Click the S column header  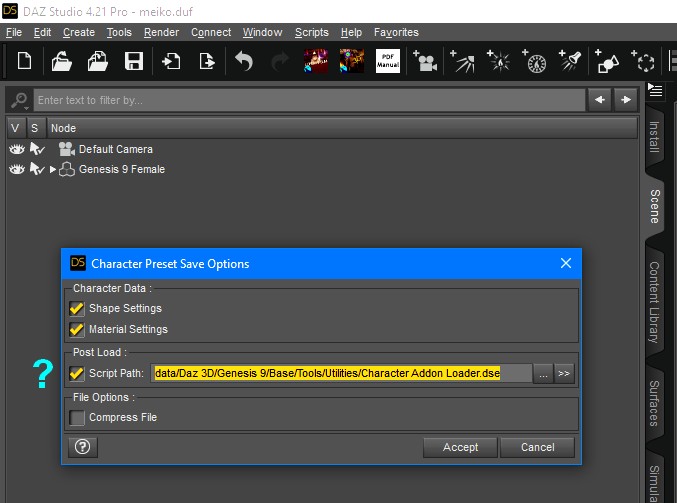(35, 128)
